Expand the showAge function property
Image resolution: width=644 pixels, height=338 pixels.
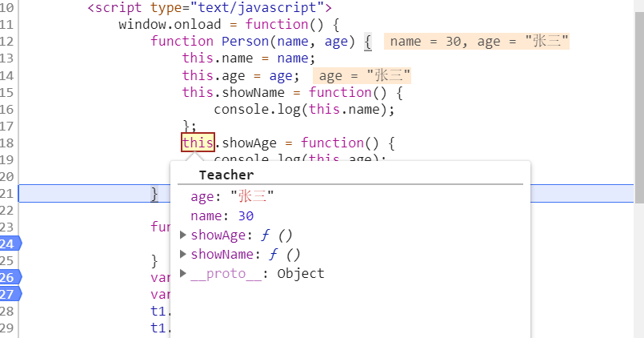pyautogui.click(x=184, y=235)
